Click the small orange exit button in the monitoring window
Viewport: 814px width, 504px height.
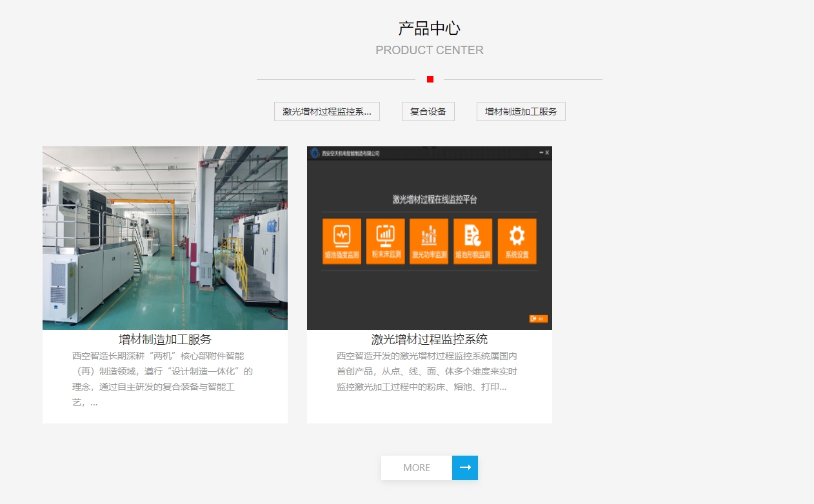(x=538, y=318)
